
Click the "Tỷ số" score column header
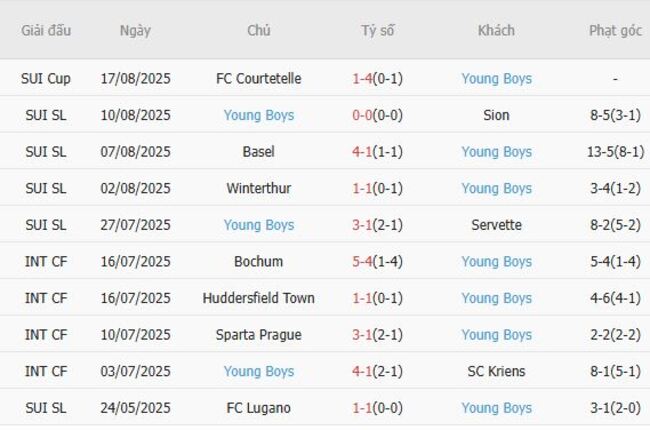click(x=378, y=30)
